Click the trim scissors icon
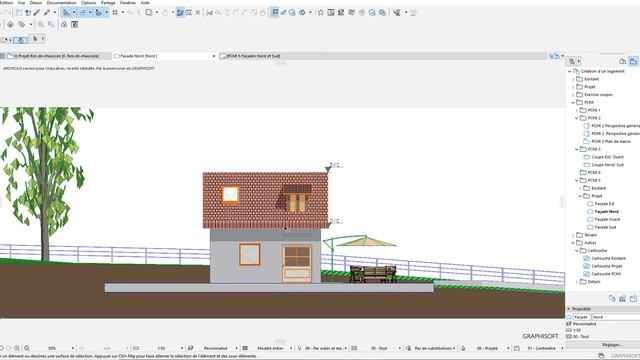This screenshot has width=640, height=360. 209,13
